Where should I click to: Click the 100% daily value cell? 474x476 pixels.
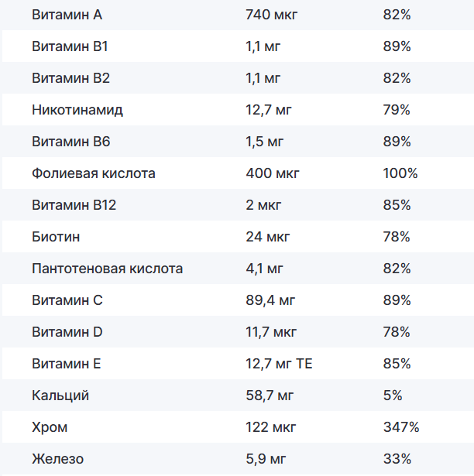[400, 173]
